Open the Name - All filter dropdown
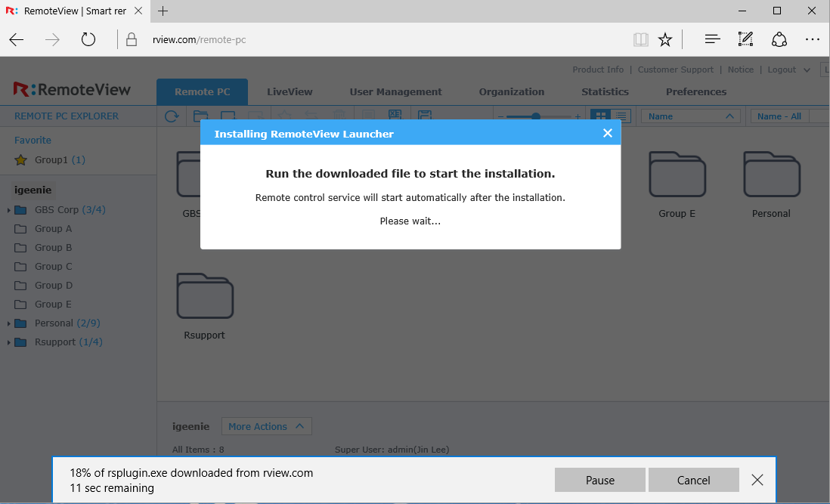 (790, 116)
